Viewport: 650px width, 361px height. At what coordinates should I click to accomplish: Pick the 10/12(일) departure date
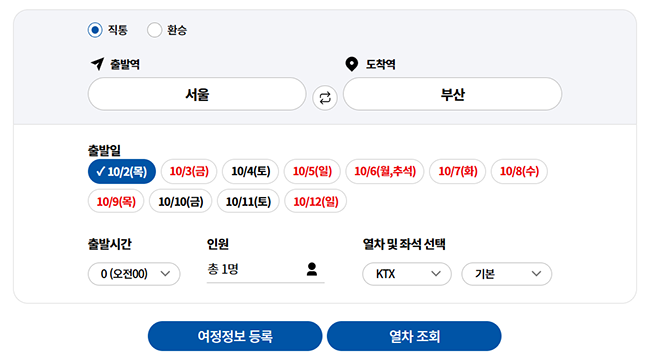pos(315,201)
